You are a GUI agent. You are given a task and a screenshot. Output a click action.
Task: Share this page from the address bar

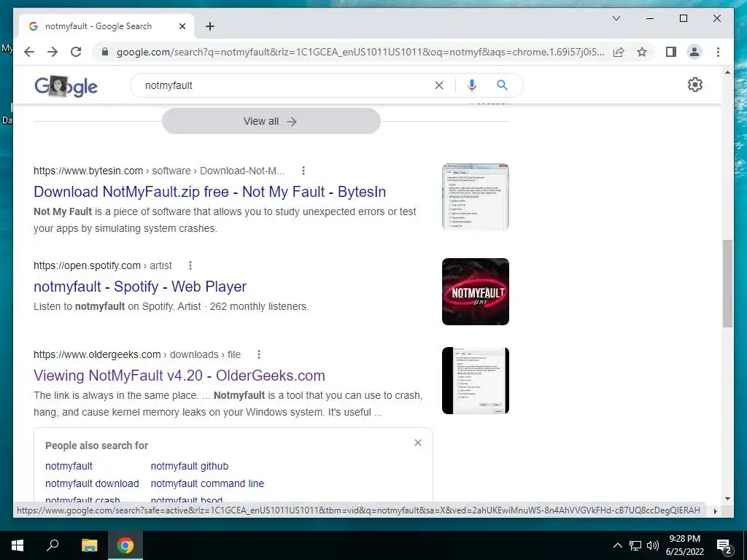click(619, 52)
